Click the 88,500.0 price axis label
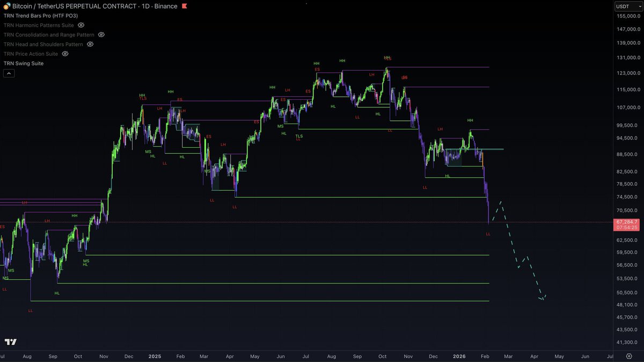644x362 pixels. pos(627,154)
